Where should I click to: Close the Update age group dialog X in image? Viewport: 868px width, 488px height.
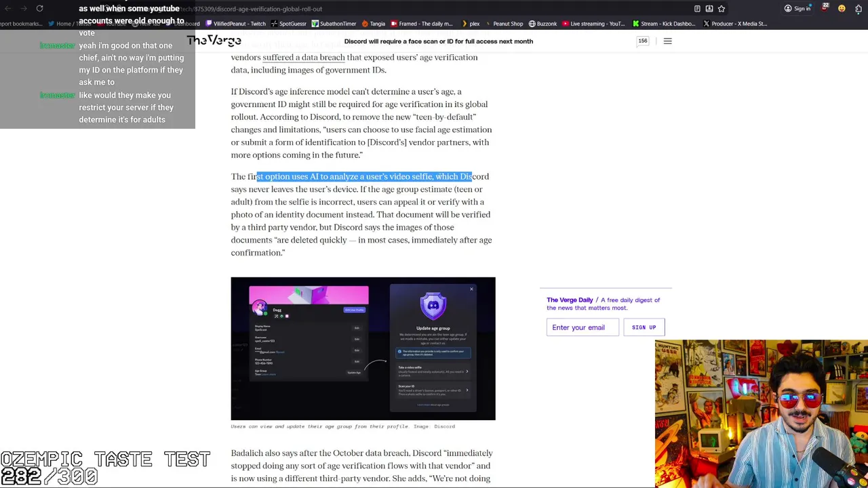click(x=471, y=289)
